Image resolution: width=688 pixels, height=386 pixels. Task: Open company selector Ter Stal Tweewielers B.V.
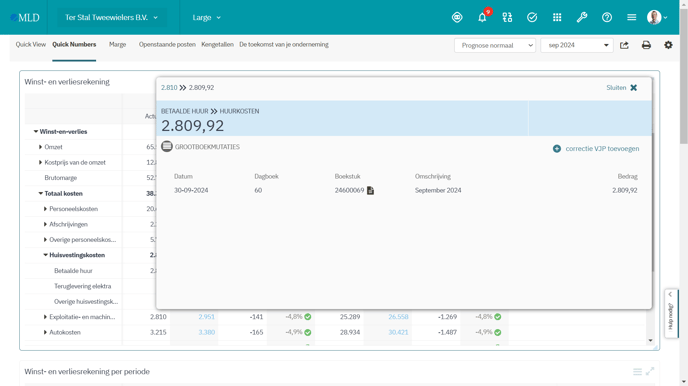[112, 18]
